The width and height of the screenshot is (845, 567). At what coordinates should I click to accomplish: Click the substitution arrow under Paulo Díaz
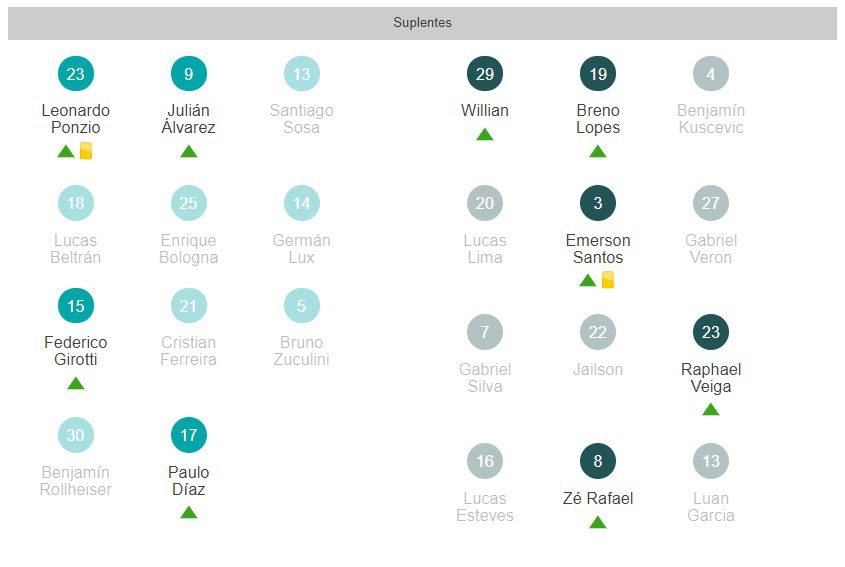(x=189, y=513)
